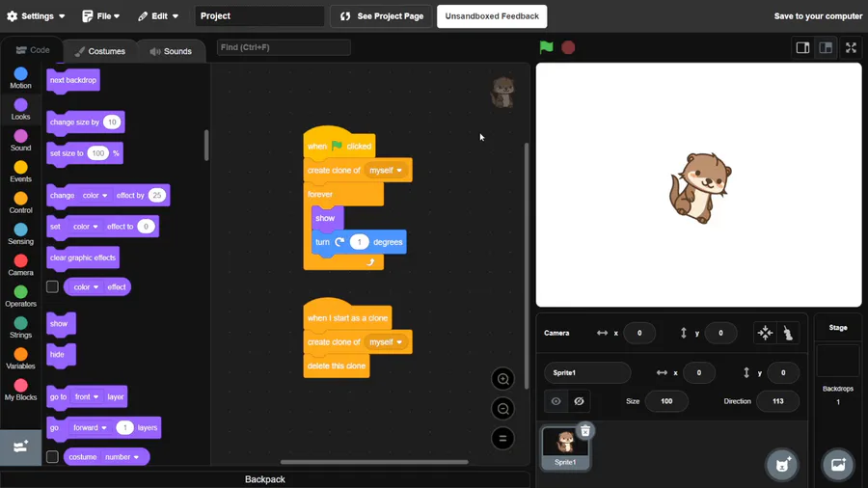Click the block palette vertical scrollbar
Image resolution: width=868 pixels, height=488 pixels.
pyautogui.click(x=206, y=146)
